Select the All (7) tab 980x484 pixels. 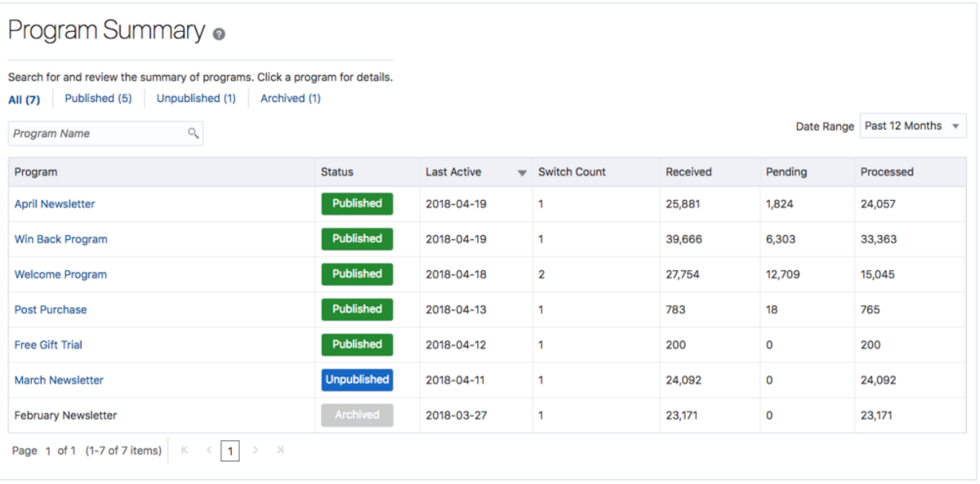pos(24,100)
